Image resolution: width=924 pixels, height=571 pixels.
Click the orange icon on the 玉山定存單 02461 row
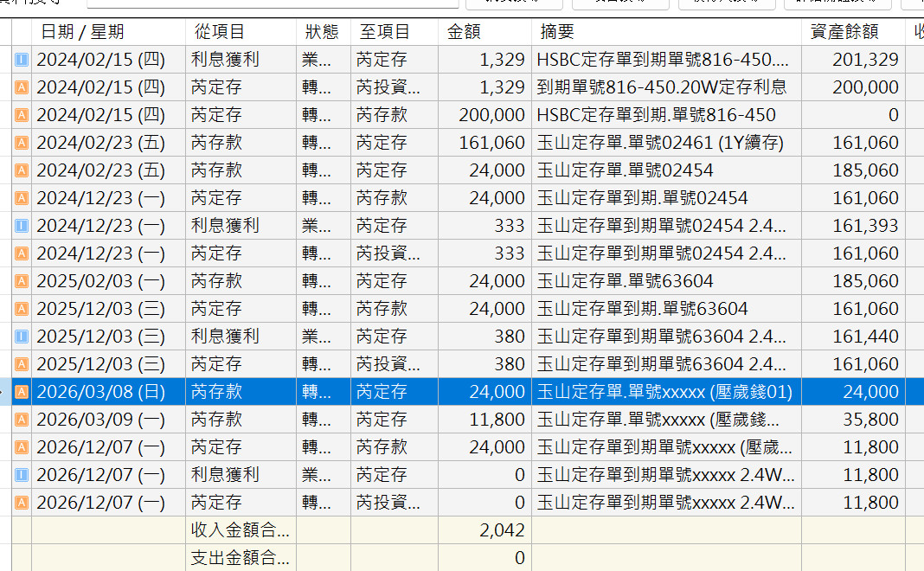point(22,143)
